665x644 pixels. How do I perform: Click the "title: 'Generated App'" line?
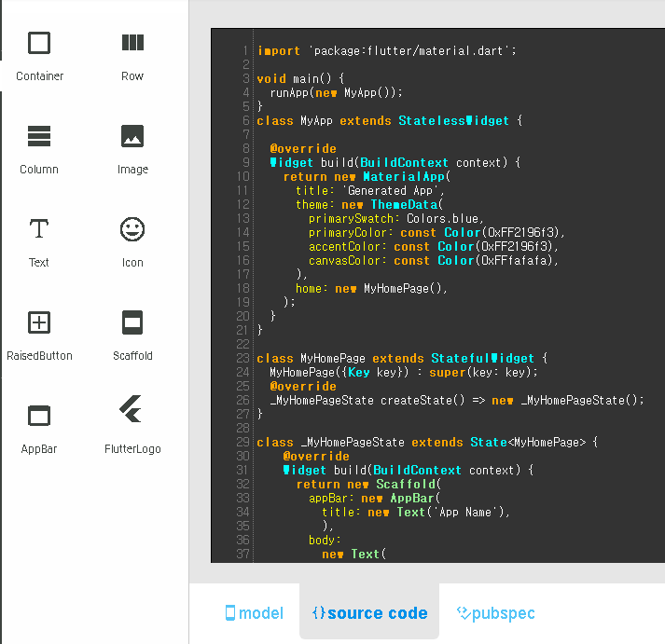[x=369, y=191]
